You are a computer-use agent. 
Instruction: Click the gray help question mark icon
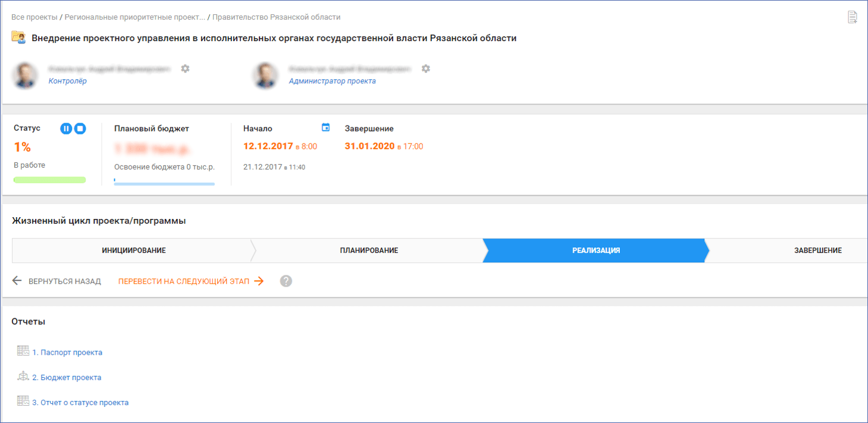[x=286, y=281]
